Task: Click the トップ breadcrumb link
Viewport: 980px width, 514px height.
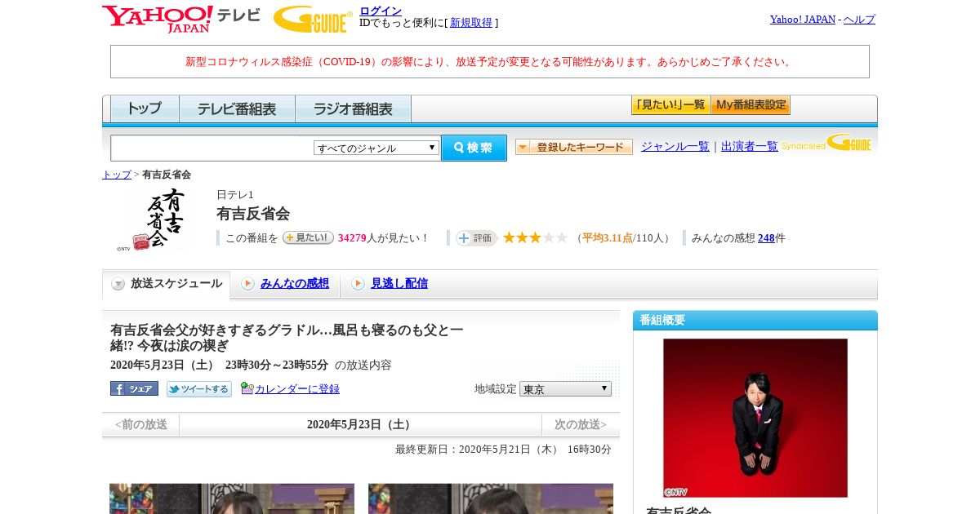Action: coord(117,175)
